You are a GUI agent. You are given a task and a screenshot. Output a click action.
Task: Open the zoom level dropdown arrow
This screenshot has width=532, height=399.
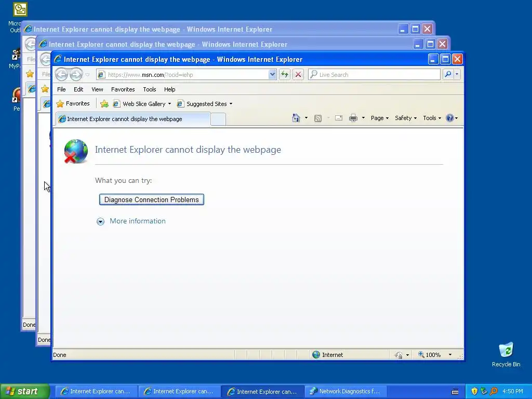click(450, 354)
